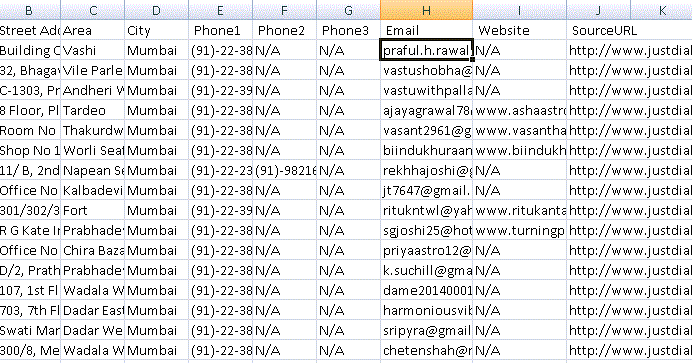Image resolution: width=692 pixels, height=363 pixels.
Task: Select column H header
Action: (x=426, y=10)
